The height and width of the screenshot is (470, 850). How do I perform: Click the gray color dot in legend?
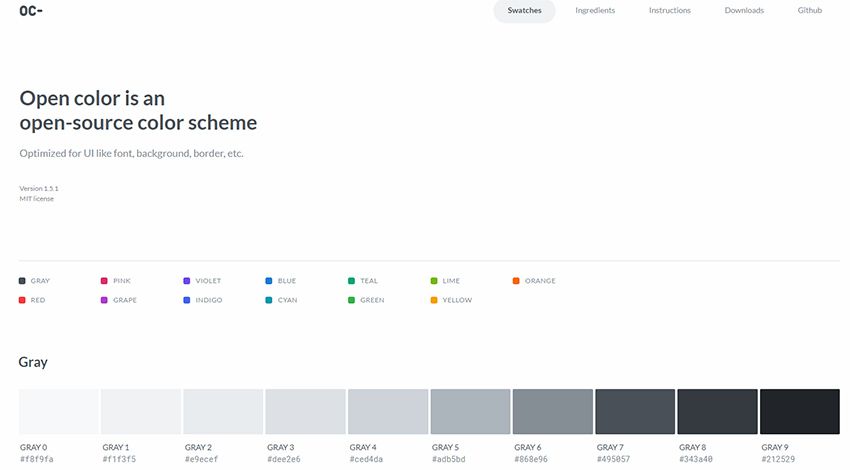click(x=22, y=281)
